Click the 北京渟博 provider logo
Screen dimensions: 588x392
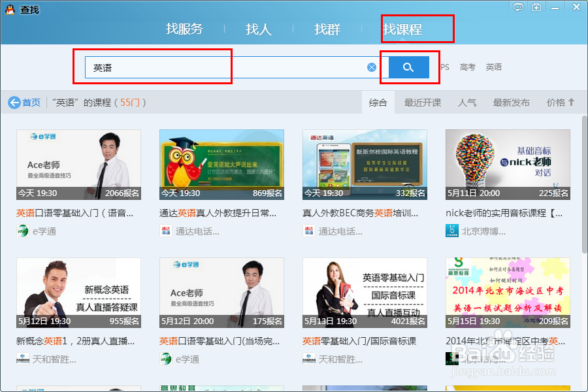(x=451, y=230)
